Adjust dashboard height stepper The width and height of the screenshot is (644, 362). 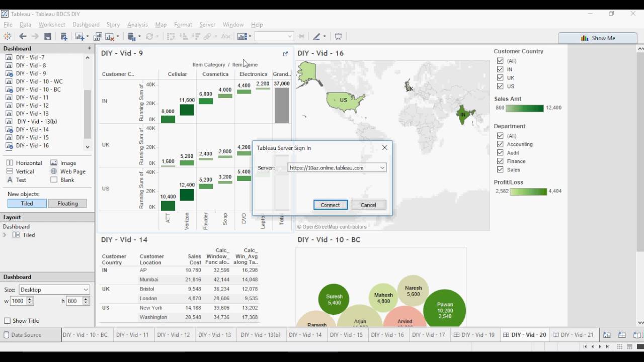86,301
